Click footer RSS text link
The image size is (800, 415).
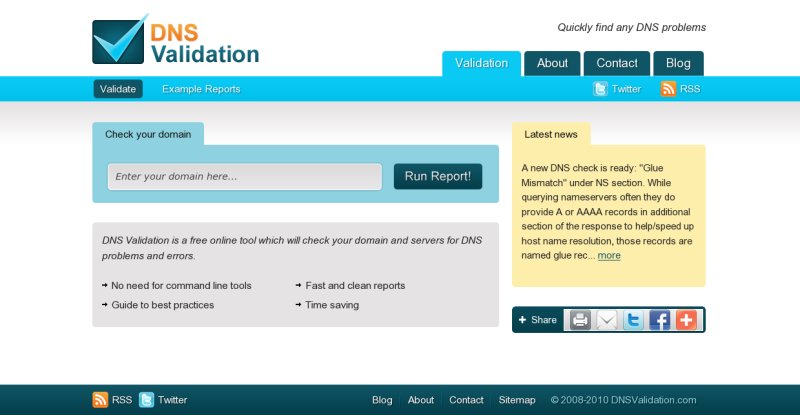pyautogui.click(x=122, y=400)
